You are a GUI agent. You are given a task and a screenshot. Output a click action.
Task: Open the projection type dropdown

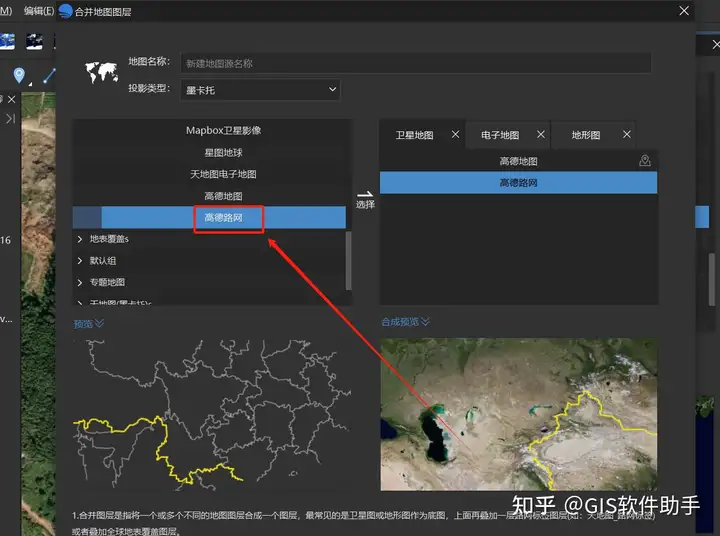260,90
